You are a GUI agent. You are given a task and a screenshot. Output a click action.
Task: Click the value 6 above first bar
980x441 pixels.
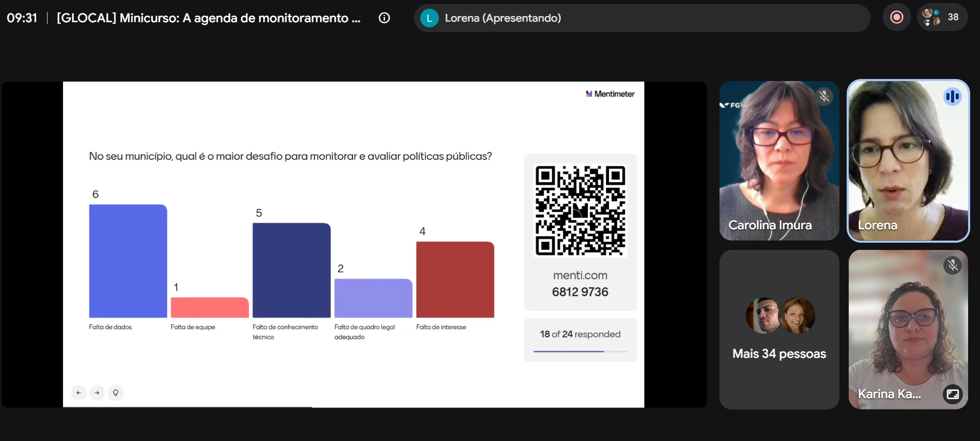[x=95, y=194]
